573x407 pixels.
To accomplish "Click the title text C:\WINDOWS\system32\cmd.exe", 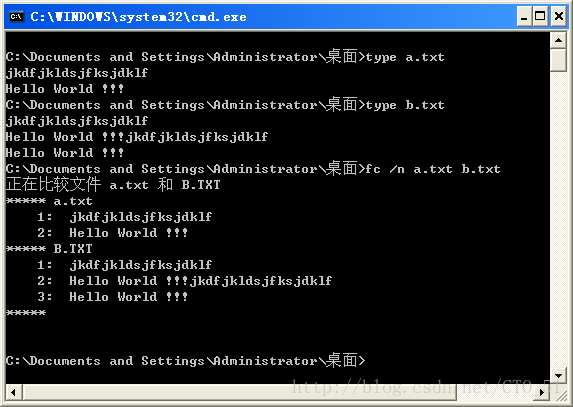I will (138, 17).
